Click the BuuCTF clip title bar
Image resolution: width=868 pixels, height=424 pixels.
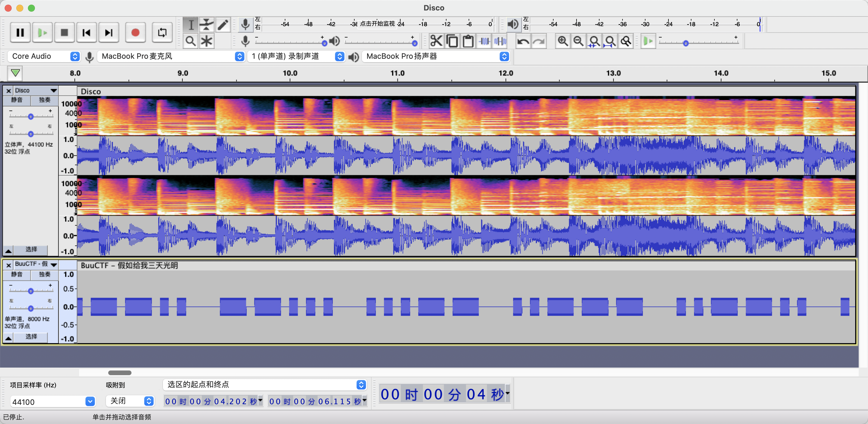coord(466,266)
